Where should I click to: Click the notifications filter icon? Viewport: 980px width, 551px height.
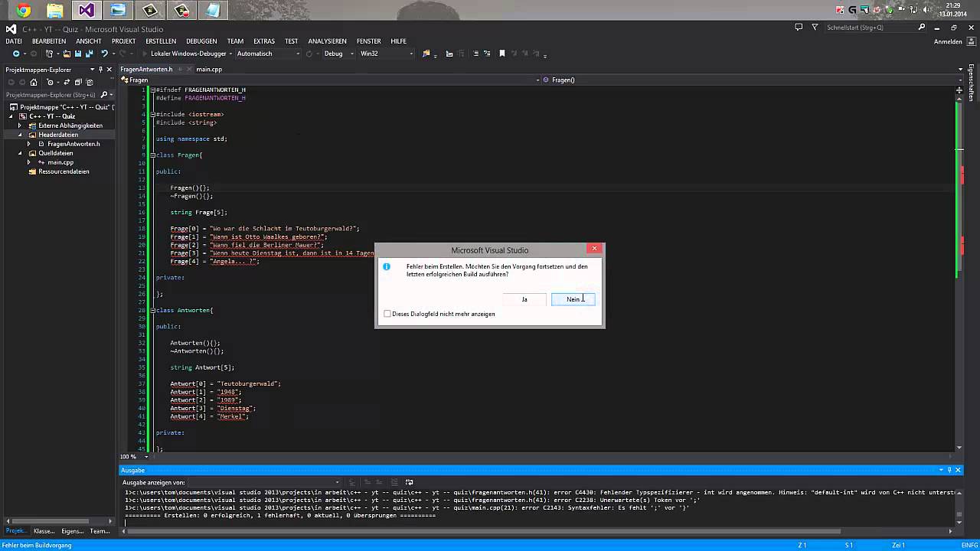(815, 27)
